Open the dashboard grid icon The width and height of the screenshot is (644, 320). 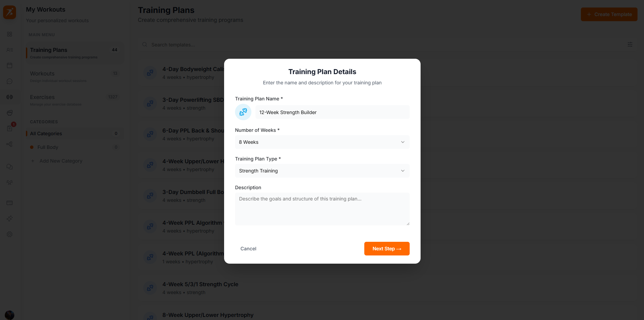point(10,34)
